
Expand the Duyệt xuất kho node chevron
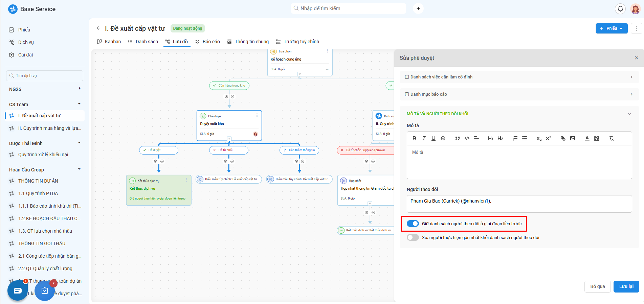(229, 139)
